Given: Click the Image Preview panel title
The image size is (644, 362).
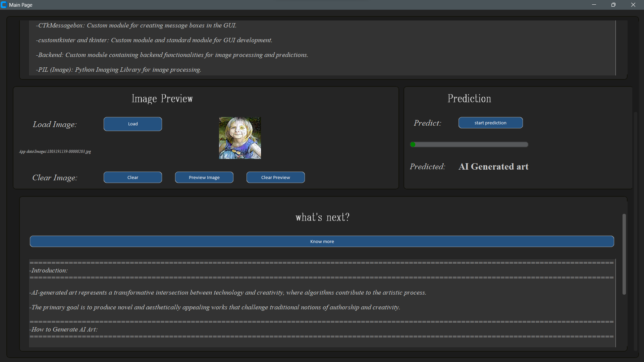Looking at the screenshot, I should 162,99.
